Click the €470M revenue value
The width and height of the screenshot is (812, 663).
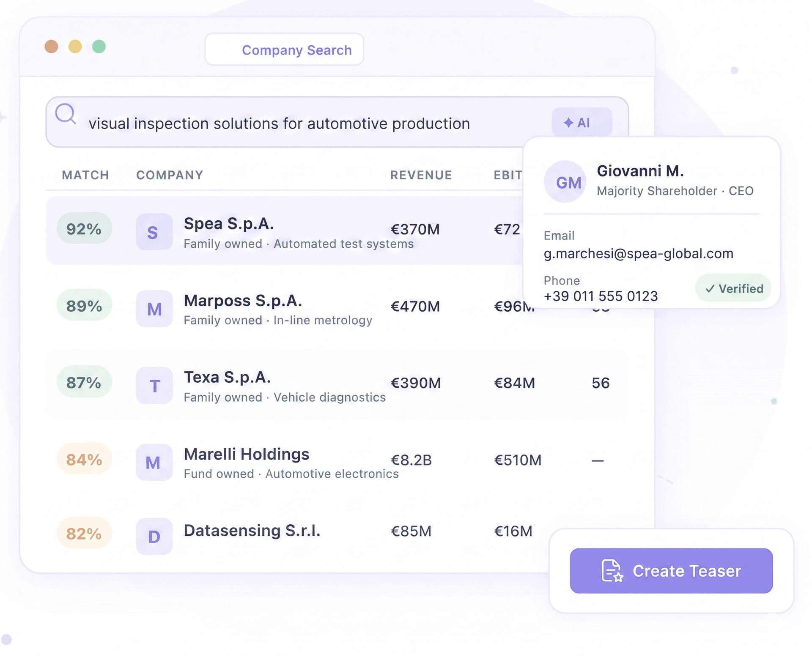pos(415,306)
